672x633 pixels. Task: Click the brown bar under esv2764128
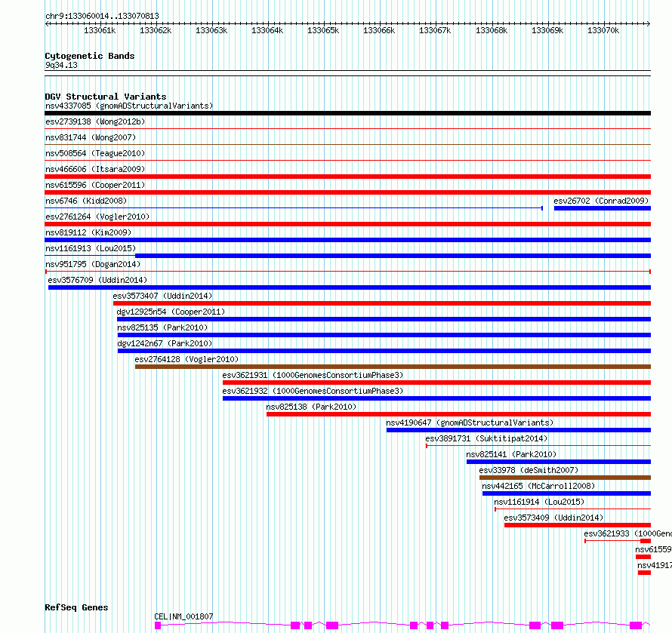pos(393,367)
